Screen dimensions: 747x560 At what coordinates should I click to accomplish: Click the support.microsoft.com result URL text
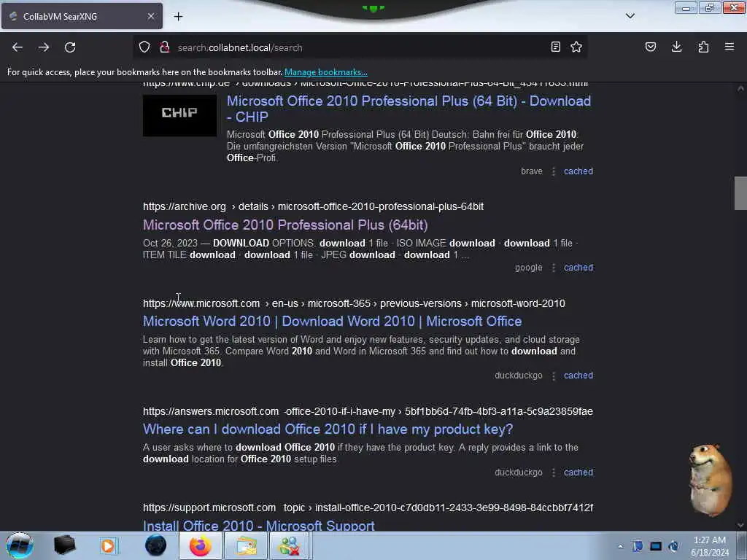(x=368, y=507)
